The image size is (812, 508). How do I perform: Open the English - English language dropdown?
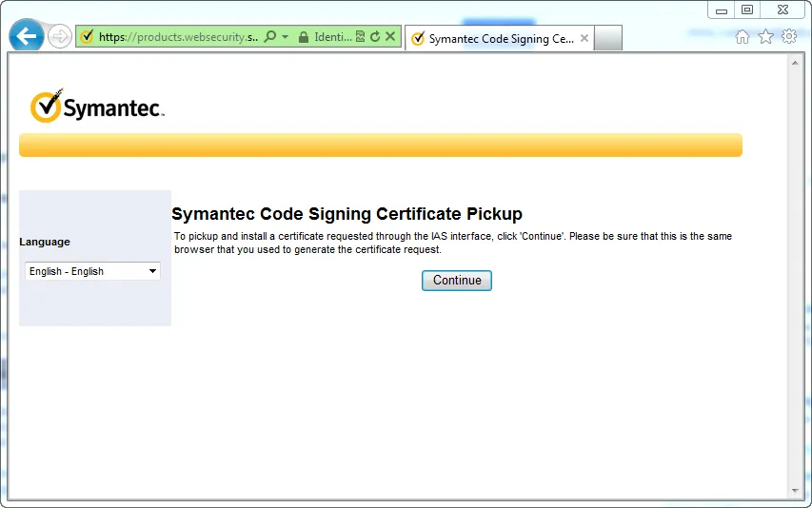pos(92,271)
